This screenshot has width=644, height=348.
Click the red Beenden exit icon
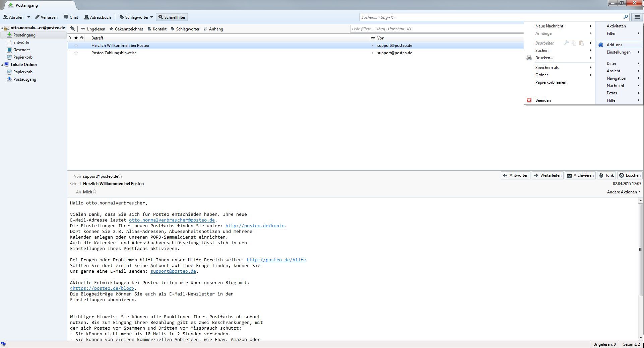point(529,100)
